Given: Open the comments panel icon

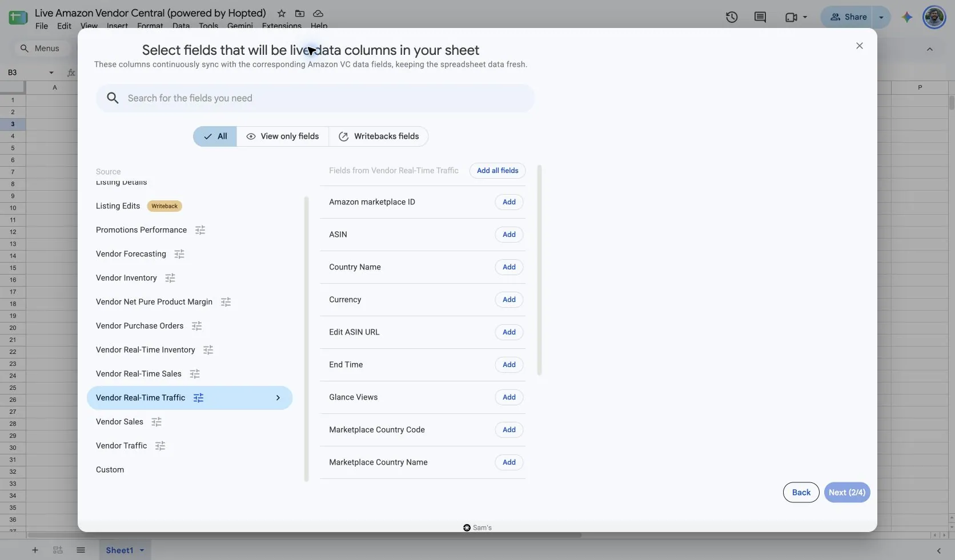Looking at the screenshot, I should (x=760, y=17).
